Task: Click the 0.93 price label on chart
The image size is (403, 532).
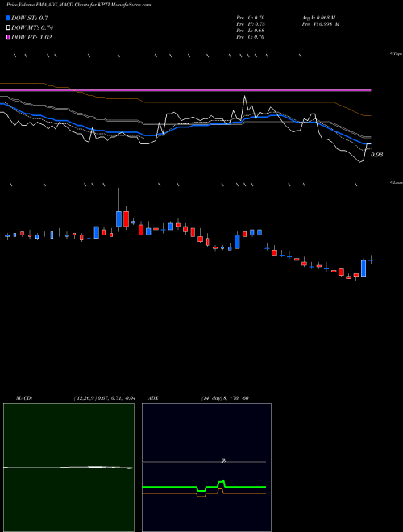Action: (x=377, y=155)
